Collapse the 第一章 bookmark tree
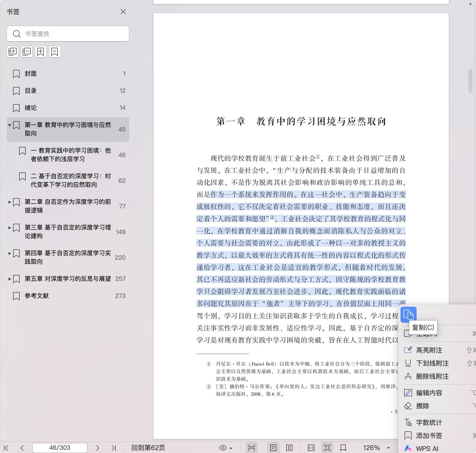 (x=10, y=125)
